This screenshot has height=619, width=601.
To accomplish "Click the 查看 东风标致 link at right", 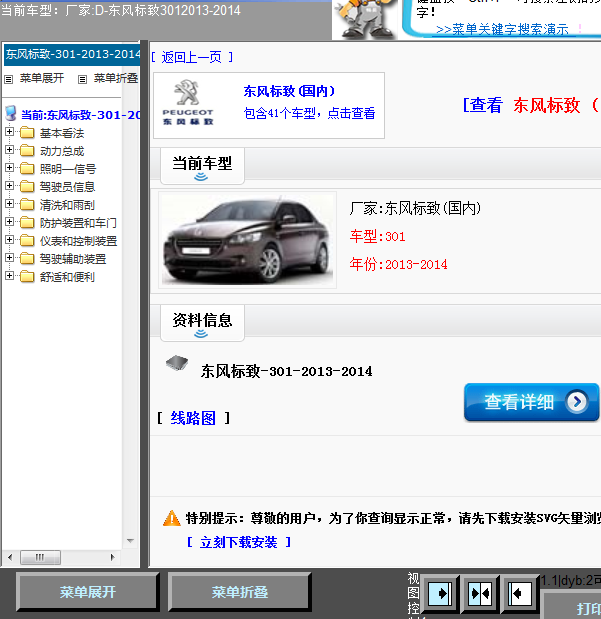I will coord(532,105).
